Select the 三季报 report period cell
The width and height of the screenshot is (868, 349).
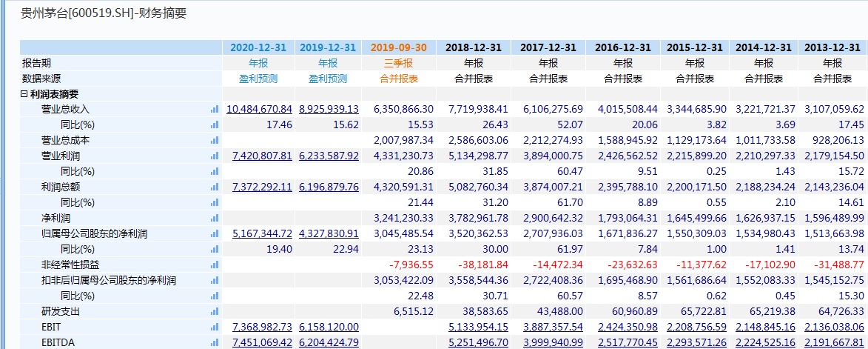pos(399,63)
